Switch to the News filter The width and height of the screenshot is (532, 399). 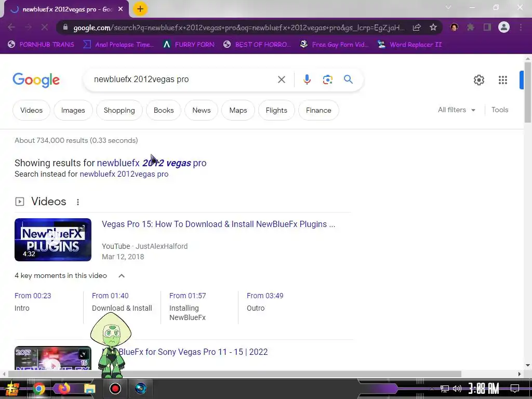click(x=201, y=110)
